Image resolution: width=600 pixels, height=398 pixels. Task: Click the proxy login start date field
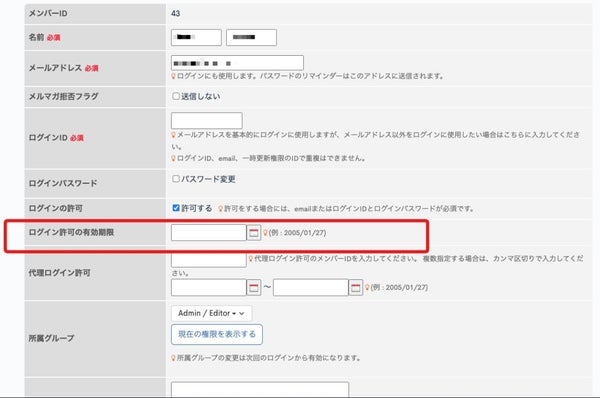tap(209, 287)
